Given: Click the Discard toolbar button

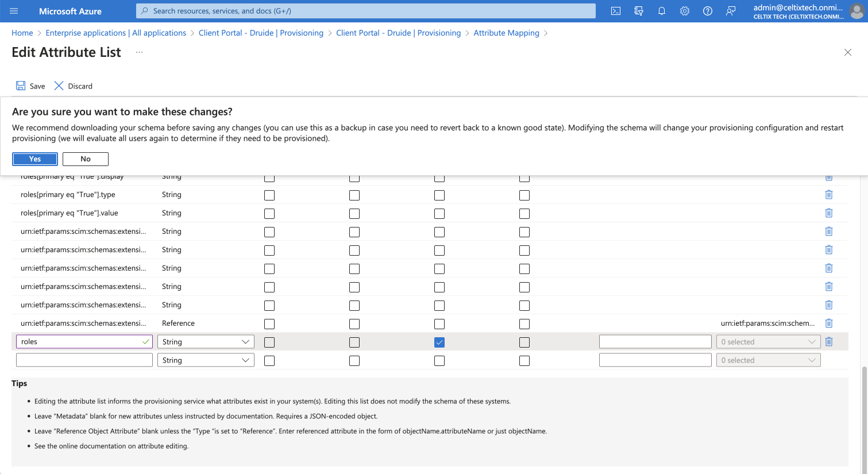Looking at the screenshot, I should [x=74, y=86].
